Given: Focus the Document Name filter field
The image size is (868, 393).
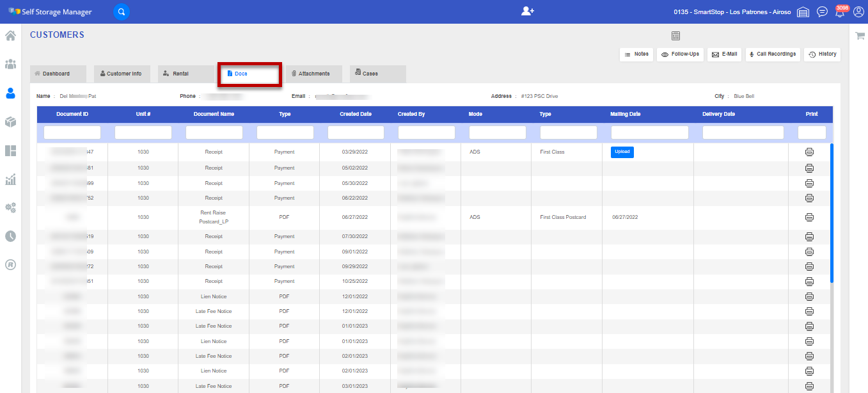Looking at the screenshot, I should [214, 132].
